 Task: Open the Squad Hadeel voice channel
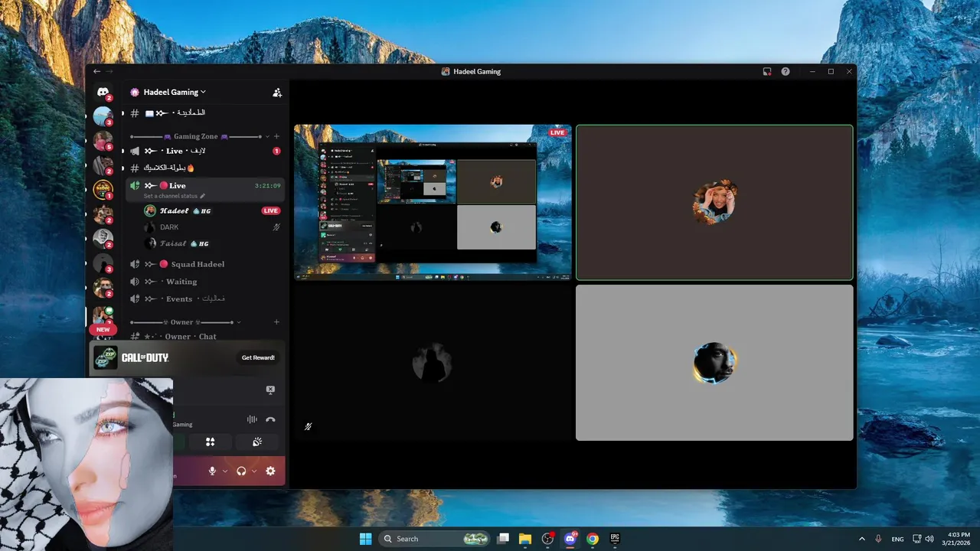[204, 264]
